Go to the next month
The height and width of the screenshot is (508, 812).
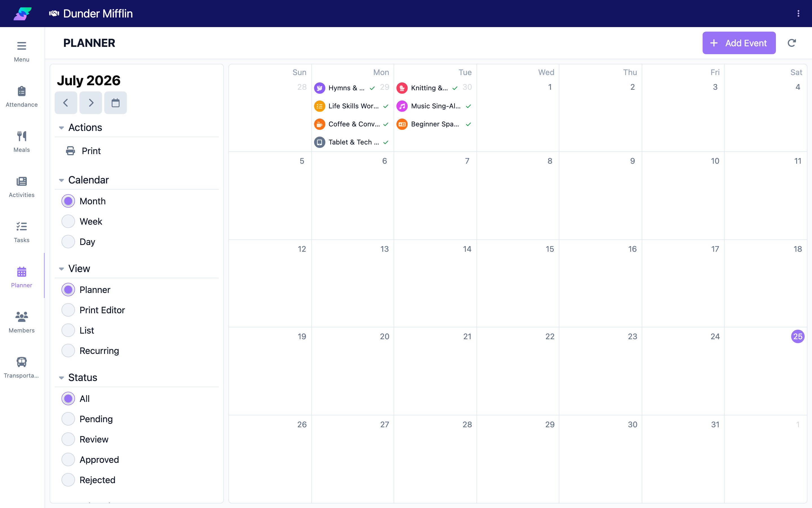(x=91, y=103)
